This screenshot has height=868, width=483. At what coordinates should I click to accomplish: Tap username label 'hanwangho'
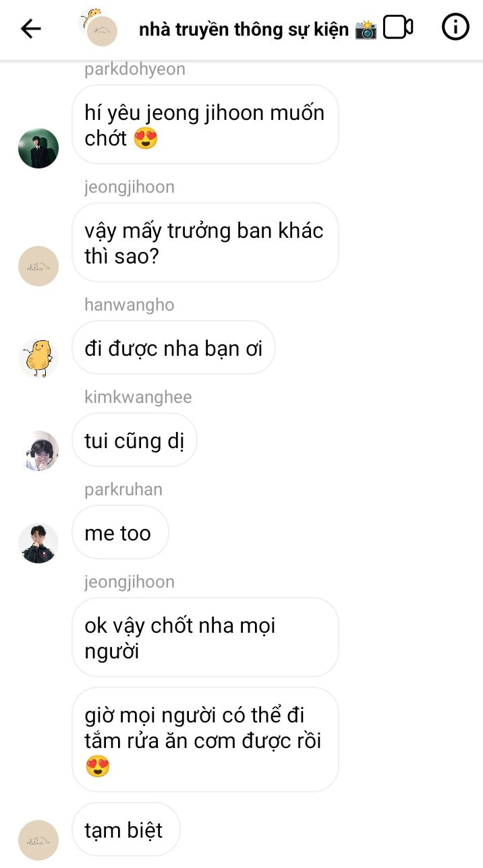[130, 305]
